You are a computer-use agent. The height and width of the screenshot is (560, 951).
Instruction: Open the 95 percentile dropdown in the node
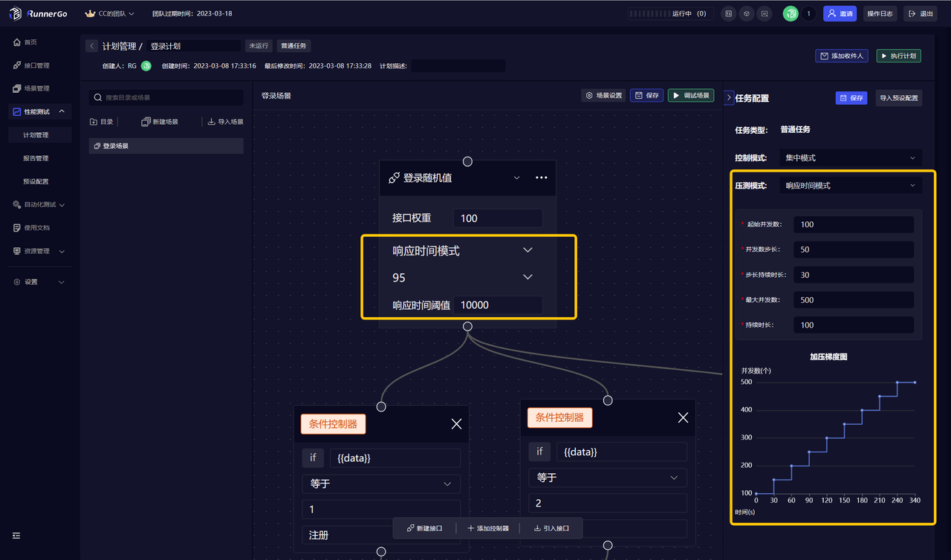point(463,277)
